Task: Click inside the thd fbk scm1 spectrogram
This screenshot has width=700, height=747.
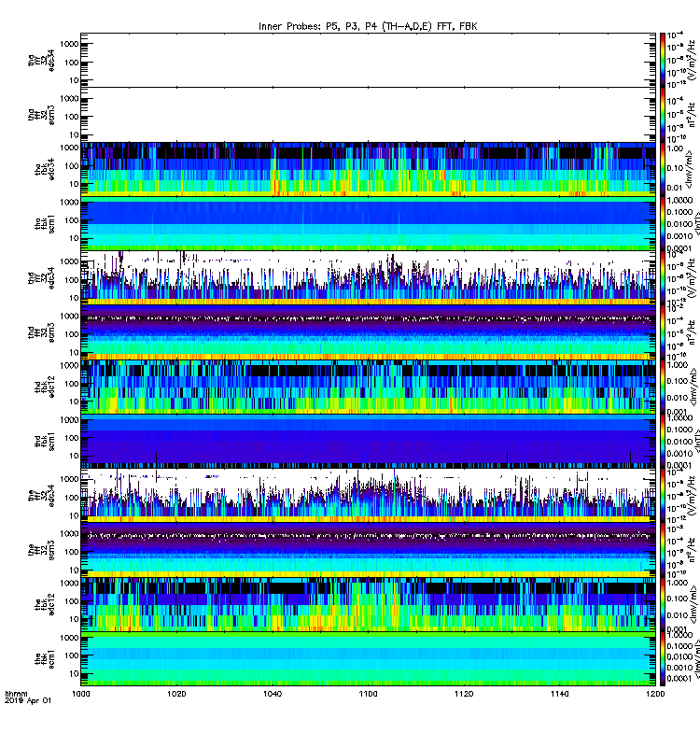Action: pyautogui.click(x=368, y=441)
